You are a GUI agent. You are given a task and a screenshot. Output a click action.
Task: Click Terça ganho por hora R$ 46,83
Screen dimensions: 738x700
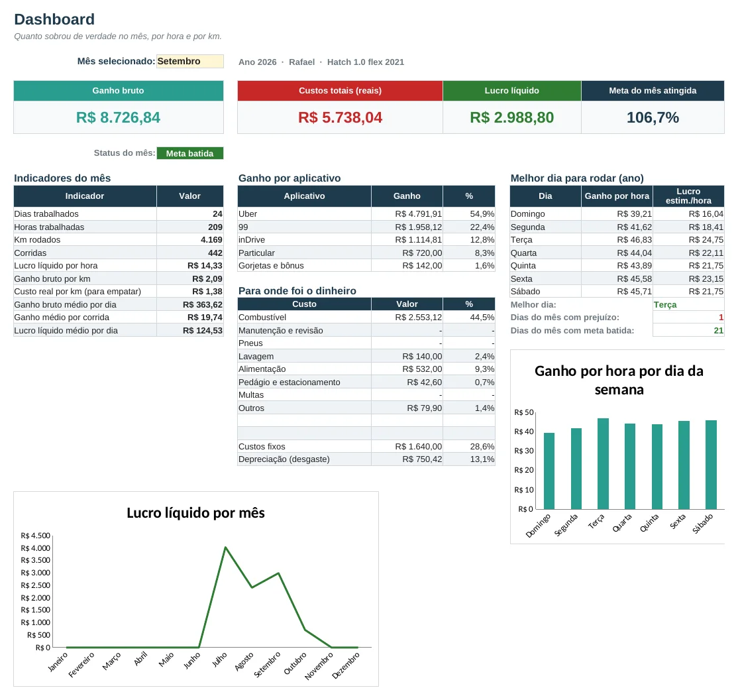click(617, 240)
